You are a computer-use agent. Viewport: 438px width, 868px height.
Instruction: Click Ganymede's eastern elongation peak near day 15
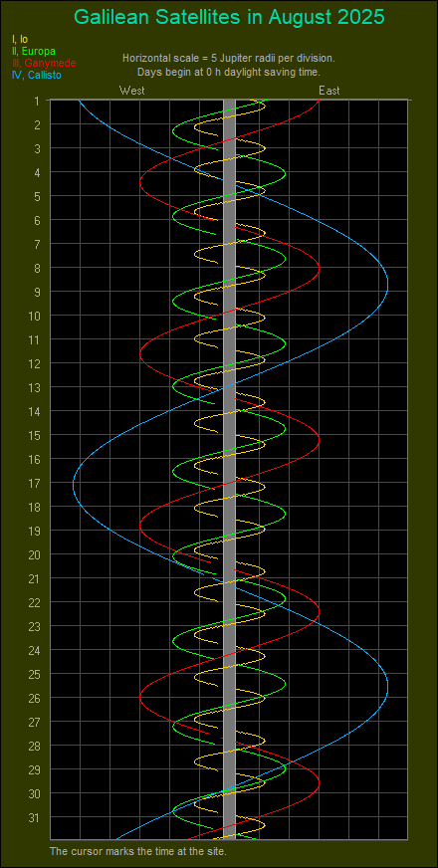pyautogui.click(x=319, y=441)
